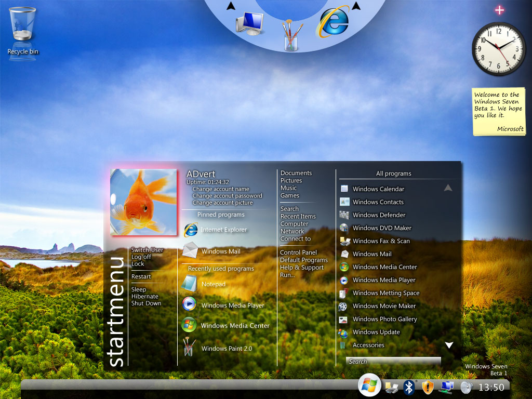Expand the Accessories folder in All programs

368,345
